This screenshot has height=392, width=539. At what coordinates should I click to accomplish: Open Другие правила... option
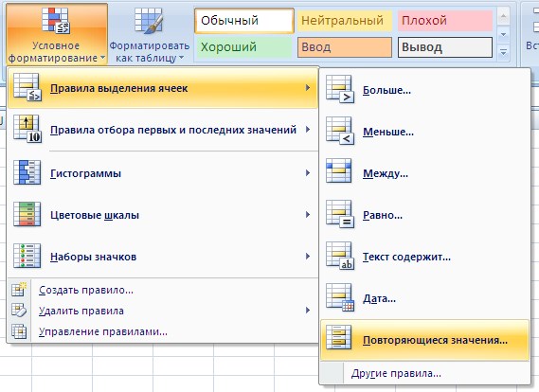(425, 373)
